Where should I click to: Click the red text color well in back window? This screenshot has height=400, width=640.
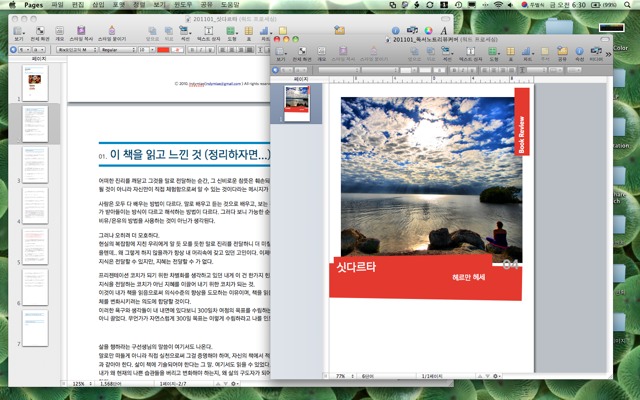(x=163, y=49)
